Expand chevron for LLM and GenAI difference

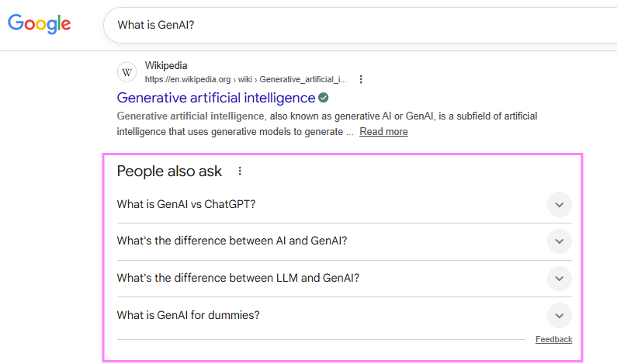(559, 278)
